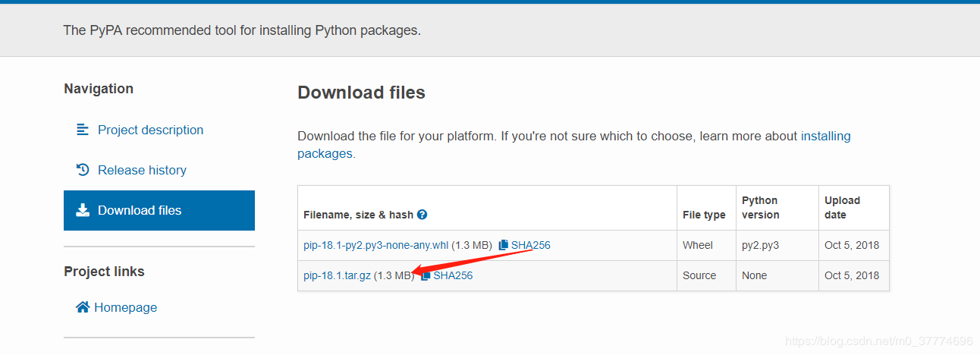Download pip-18.1.tar.gz source file

click(x=337, y=275)
